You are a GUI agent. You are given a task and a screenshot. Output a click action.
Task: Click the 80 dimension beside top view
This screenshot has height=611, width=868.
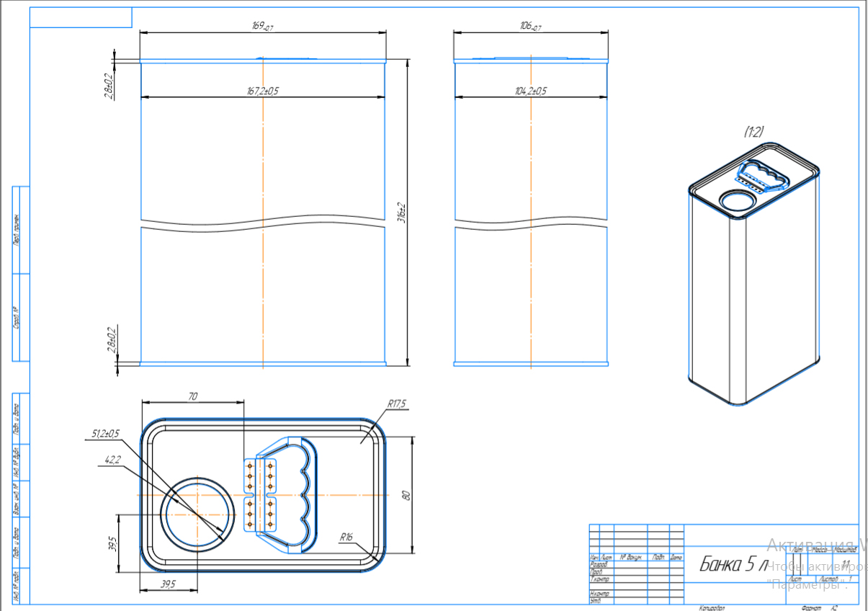tap(405, 496)
